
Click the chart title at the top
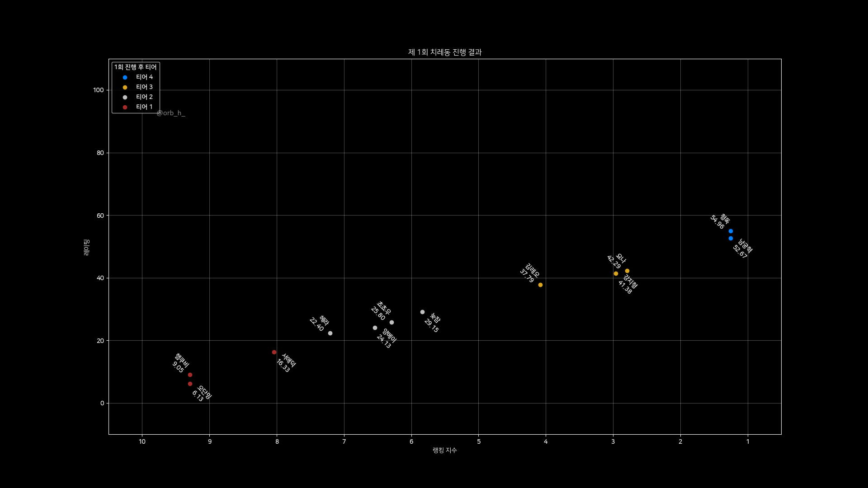point(445,52)
